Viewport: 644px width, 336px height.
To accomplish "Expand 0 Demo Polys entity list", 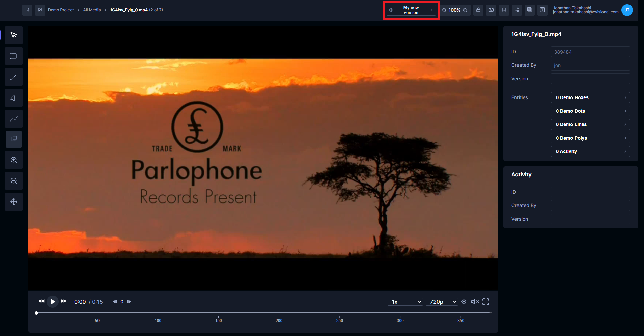I will coord(590,138).
